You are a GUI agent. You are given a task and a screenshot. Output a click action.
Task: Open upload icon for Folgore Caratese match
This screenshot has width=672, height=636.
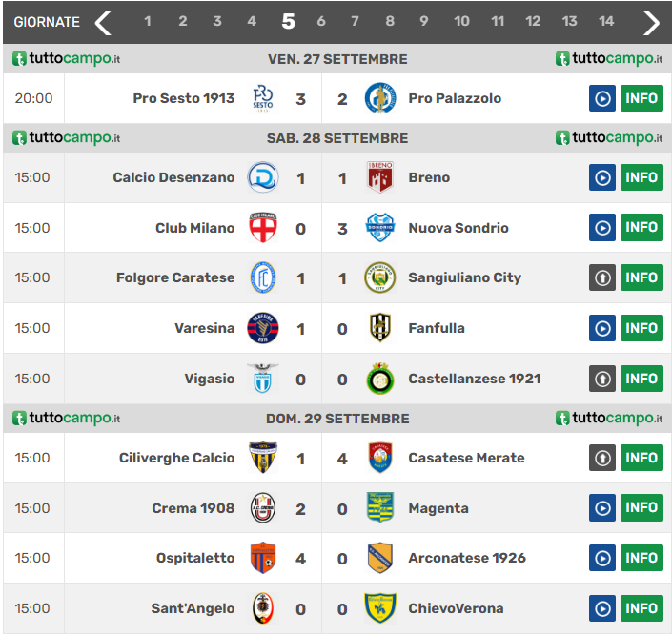(602, 277)
